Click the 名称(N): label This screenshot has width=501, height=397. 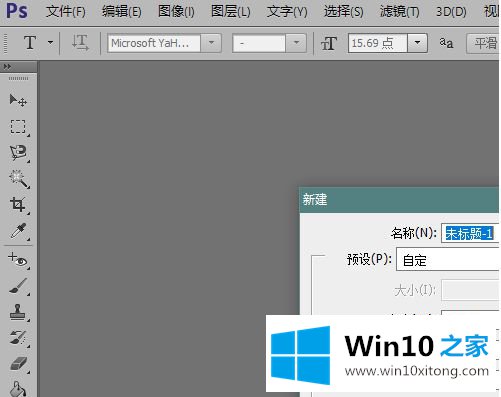pos(413,233)
